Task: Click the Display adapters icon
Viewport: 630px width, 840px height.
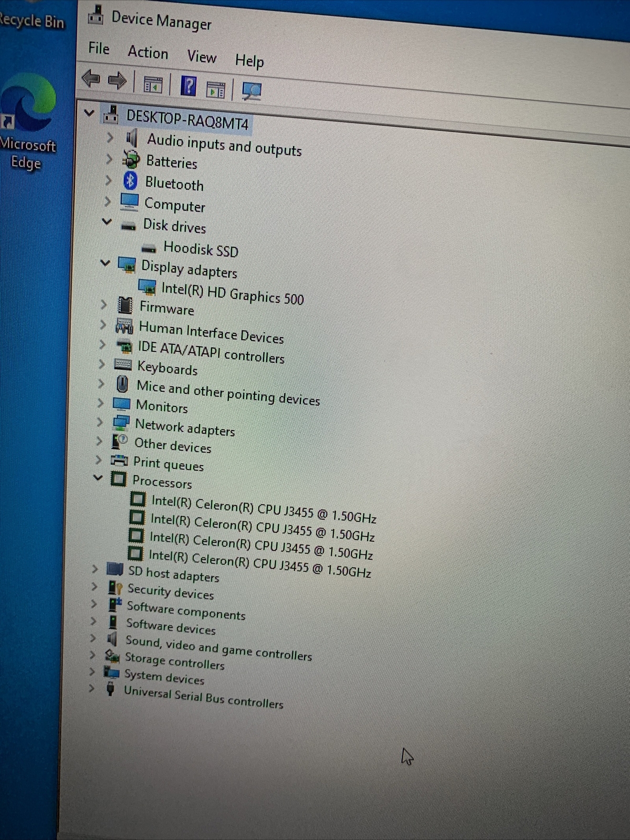Action: coord(127,265)
